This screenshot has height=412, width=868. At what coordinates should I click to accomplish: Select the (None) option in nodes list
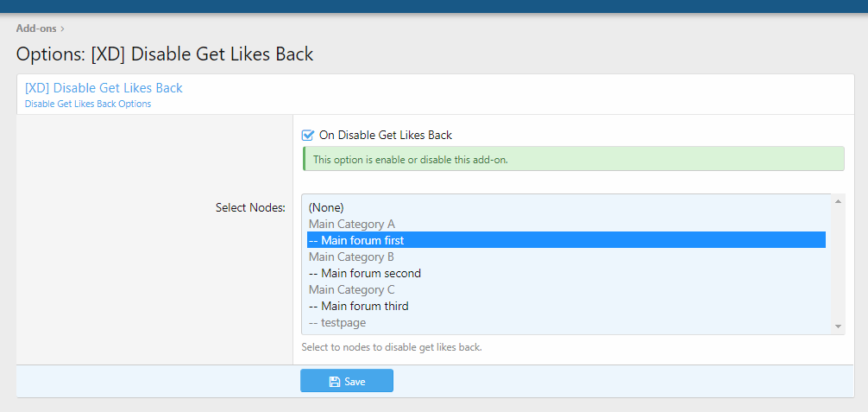coord(327,207)
